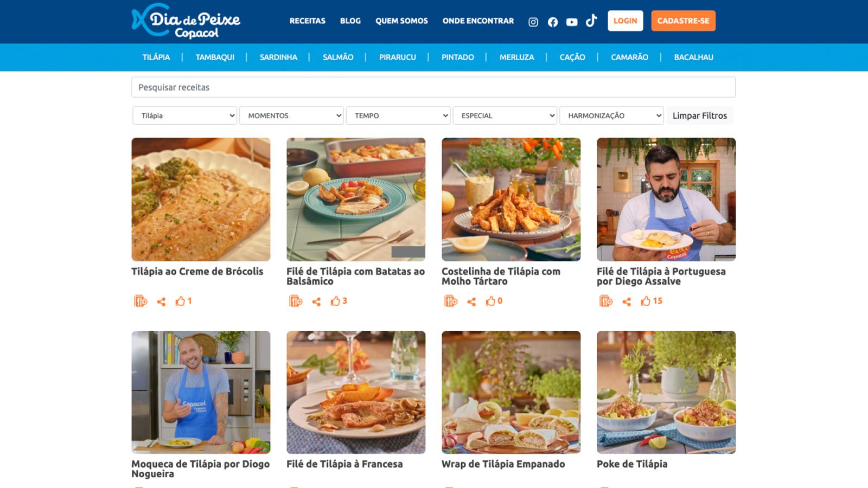Open the YouTube icon in header
Screen dimensions: 868x488
click(572, 22)
